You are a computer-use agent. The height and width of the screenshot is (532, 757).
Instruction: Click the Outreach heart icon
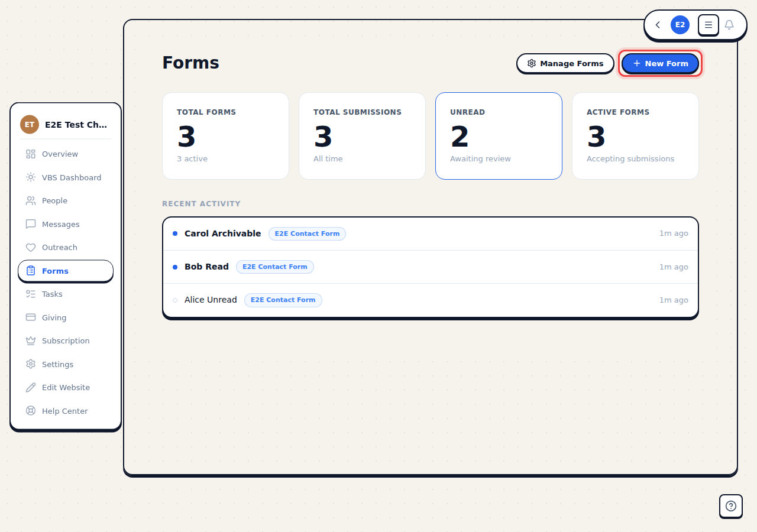(x=30, y=247)
